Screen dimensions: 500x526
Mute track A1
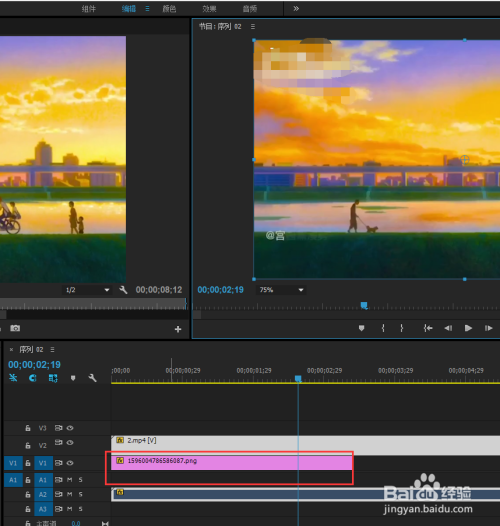[x=69, y=480]
